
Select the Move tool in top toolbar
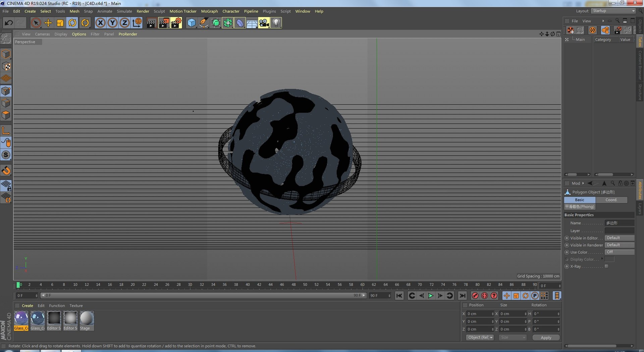tap(48, 23)
